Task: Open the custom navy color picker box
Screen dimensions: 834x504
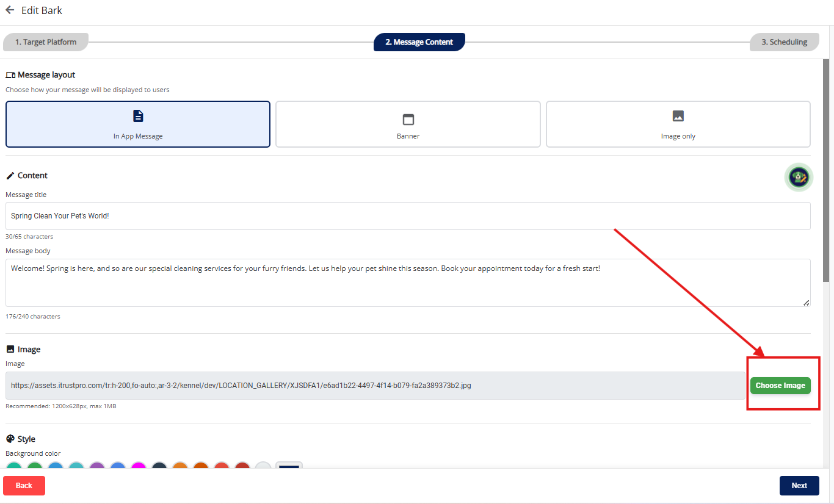Action: pyautogui.click(x=289, y=467)
